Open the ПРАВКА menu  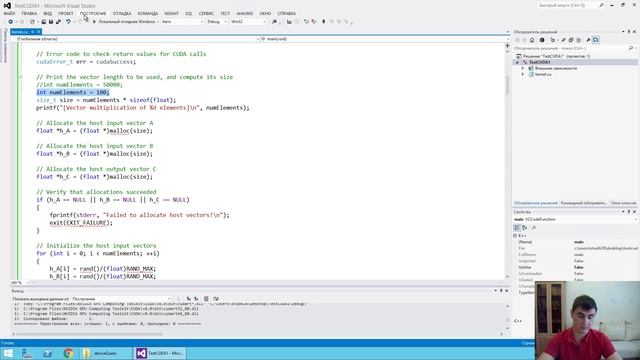[x=29, y=13]
